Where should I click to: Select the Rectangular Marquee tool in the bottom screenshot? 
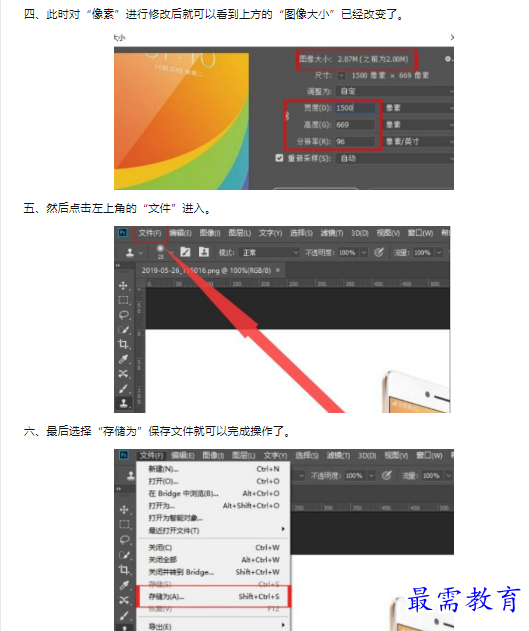pos(124,524)
